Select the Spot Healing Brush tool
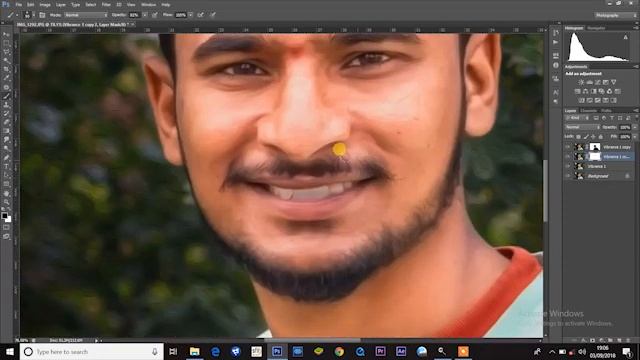640x360 pixels. (x=6, y=87)
